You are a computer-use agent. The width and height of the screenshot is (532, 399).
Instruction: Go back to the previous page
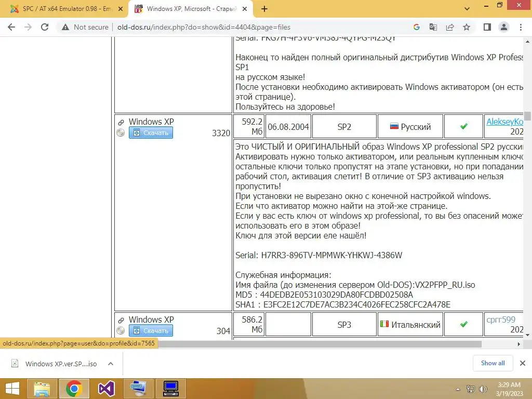click(11, 27)
